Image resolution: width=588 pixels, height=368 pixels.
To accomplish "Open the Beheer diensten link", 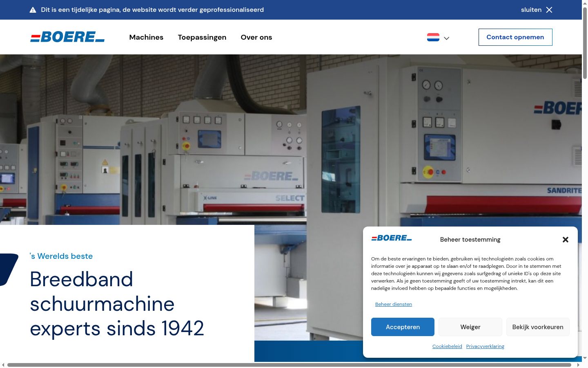I will coord(394,304).
